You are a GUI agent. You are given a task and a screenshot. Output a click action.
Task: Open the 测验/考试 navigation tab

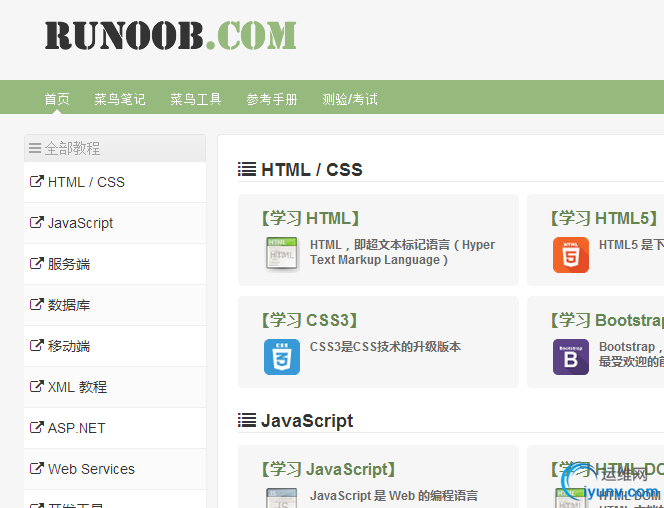[x=350, y=99]
